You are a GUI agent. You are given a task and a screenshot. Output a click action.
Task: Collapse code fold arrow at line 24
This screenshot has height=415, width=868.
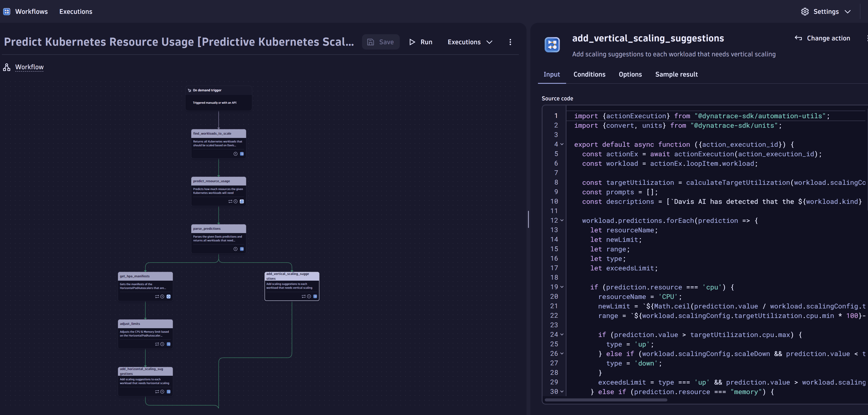coord(562,334)
